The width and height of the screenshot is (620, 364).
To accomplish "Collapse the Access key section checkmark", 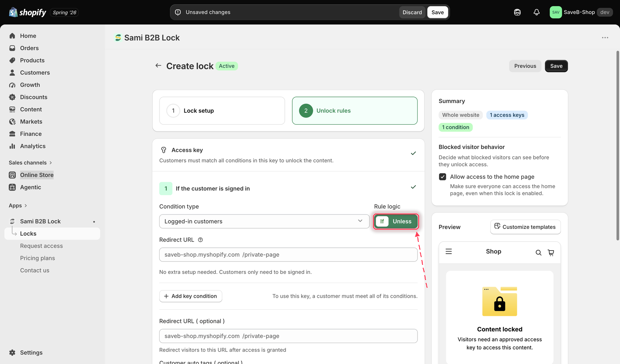I will (x=413, y=153).
